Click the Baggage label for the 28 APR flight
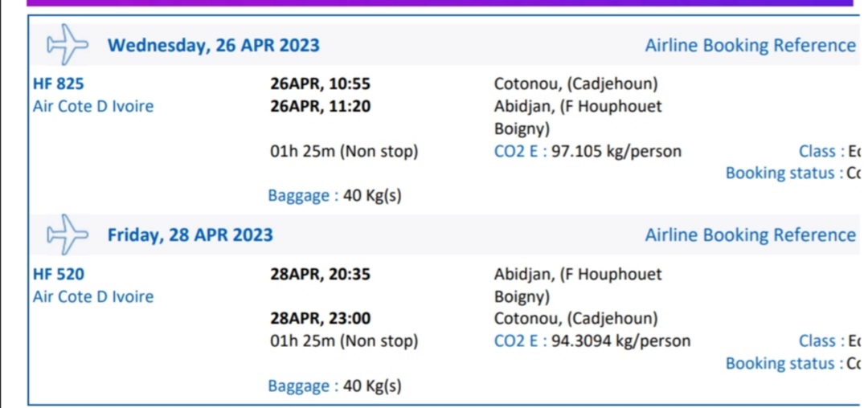This screenshot has width=868, height=408. pyautogui.click(x=303, y=386)
